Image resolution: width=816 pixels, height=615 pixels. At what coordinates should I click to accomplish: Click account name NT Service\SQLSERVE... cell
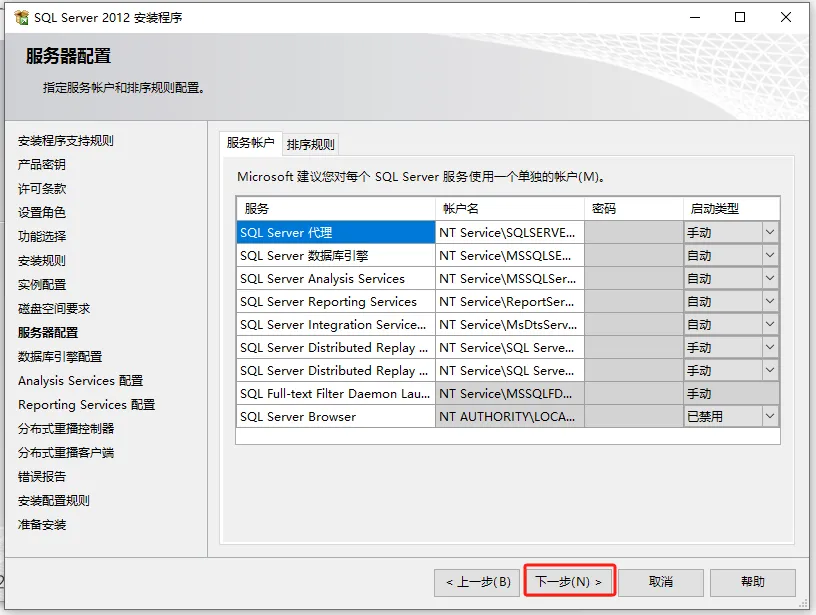point(509,232)
